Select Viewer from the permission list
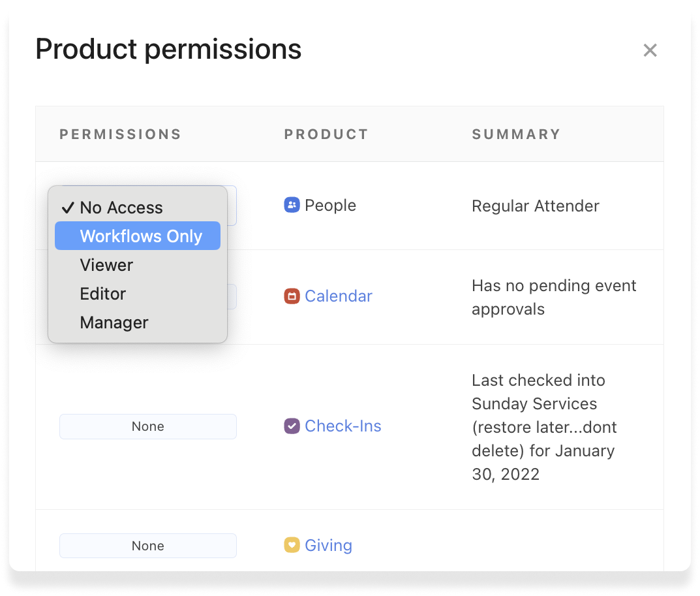 pyautogui.click(x=106, y=265)
